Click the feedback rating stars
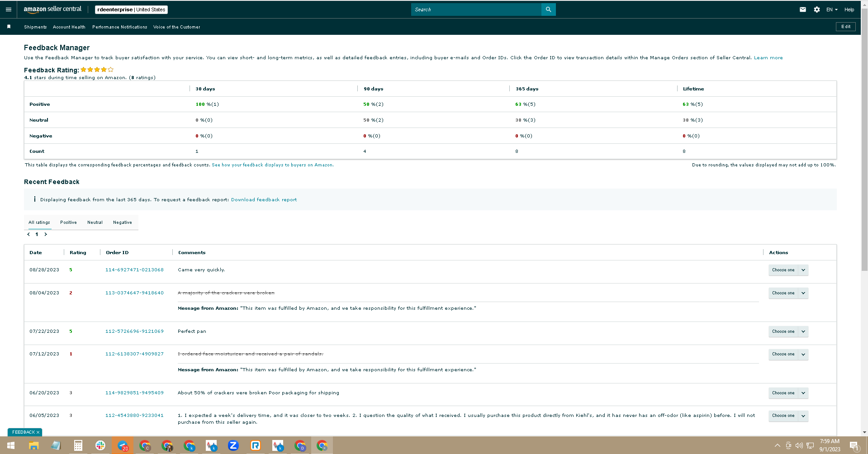The width and height of the screenshot is (868, 454). pos(97,70)
